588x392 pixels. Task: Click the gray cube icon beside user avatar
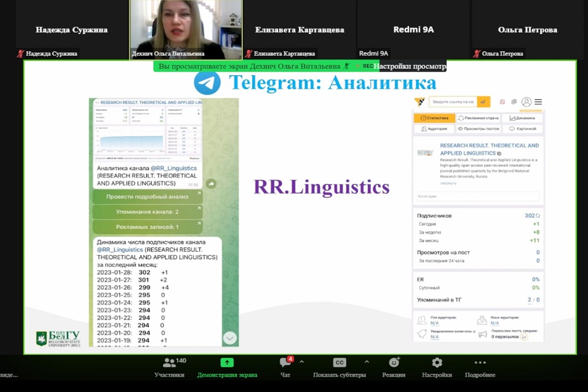click(x=514, y=102)
